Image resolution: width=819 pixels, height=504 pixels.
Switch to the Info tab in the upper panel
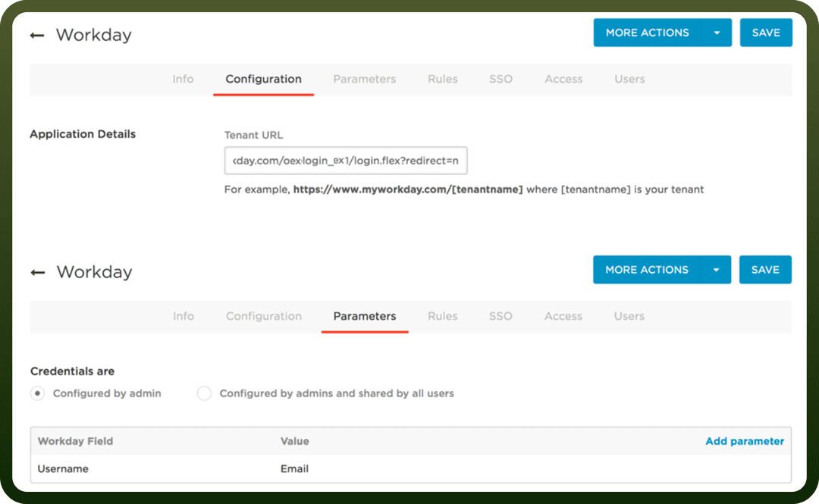183,80
